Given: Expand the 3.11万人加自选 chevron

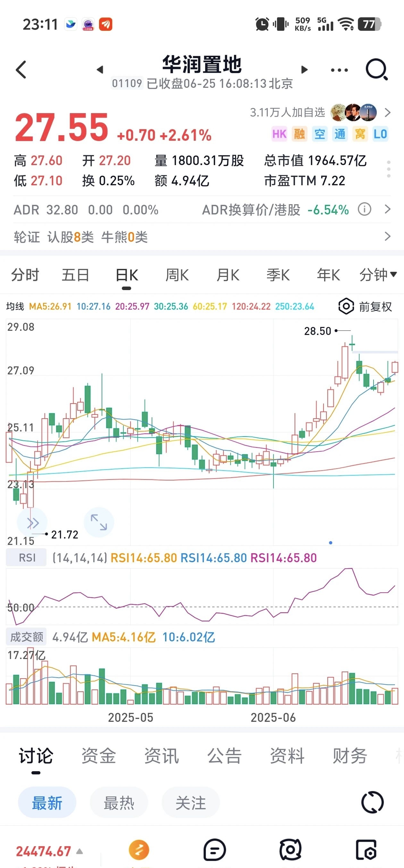Looking at the screenshot, I should point(388,113).
